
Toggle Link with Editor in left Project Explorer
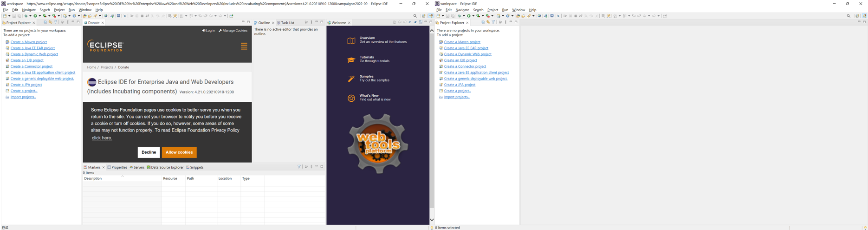pyautogui.click(x=50, y=22)
